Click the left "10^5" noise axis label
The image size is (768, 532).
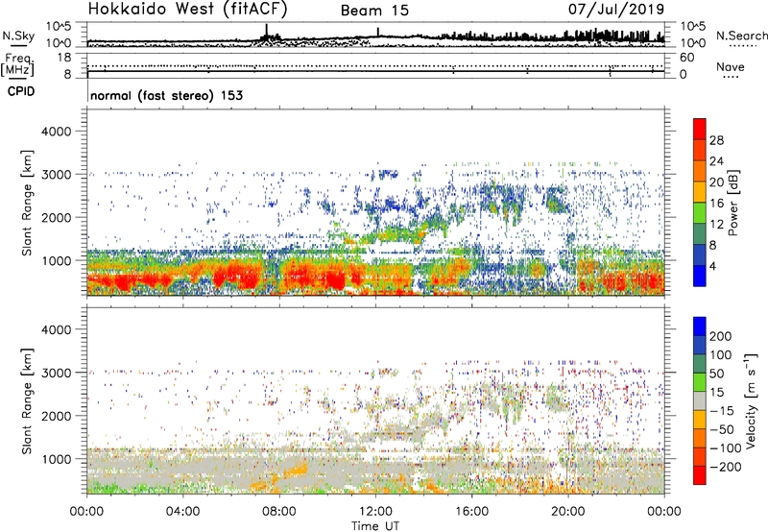59,27
